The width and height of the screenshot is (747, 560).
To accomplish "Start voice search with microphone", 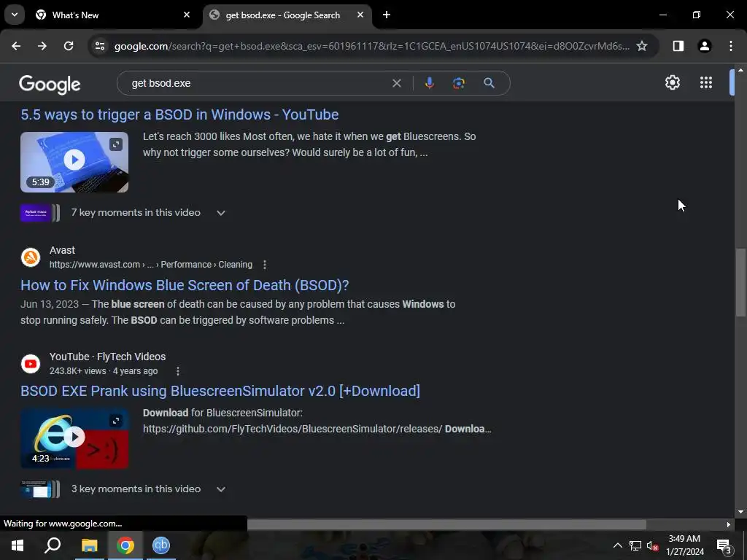I will click(429, 83).
